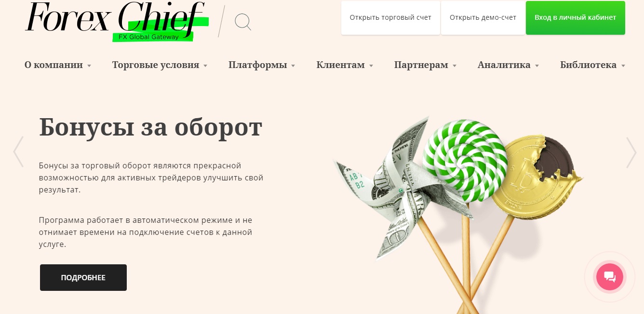Open the Клиентам menu

click(345, 65)
